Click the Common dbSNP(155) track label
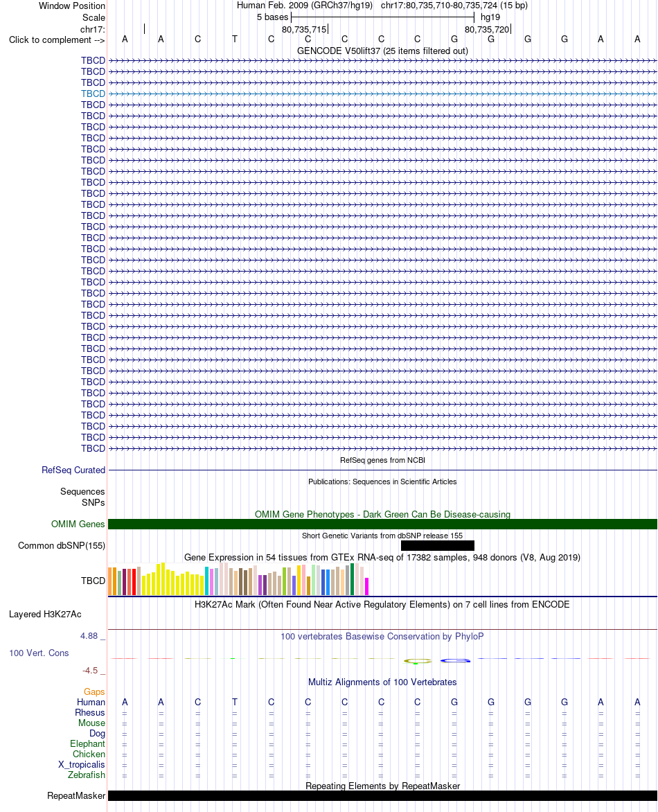Viewport: 658px width, 812px height. point(61,546)
